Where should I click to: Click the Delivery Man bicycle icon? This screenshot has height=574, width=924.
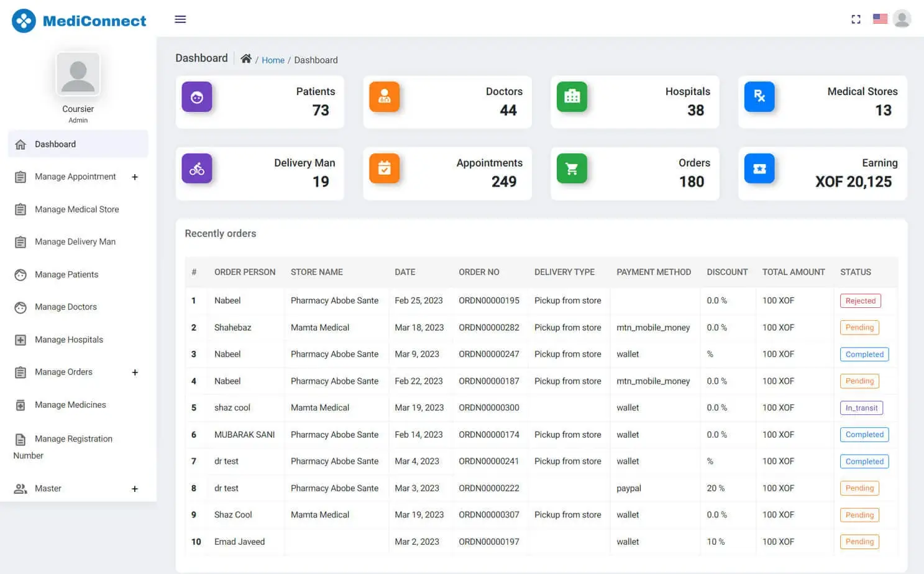197,169
